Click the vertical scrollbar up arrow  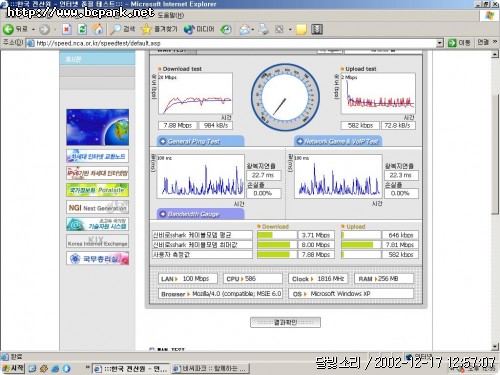[495, 54]
